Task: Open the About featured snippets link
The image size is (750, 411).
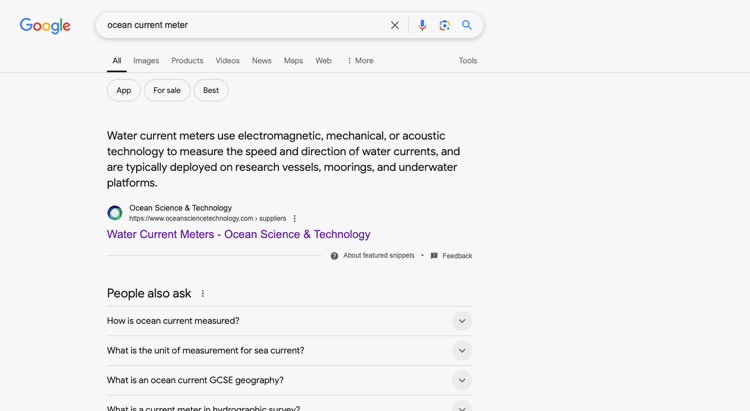Action: [379, 255]
